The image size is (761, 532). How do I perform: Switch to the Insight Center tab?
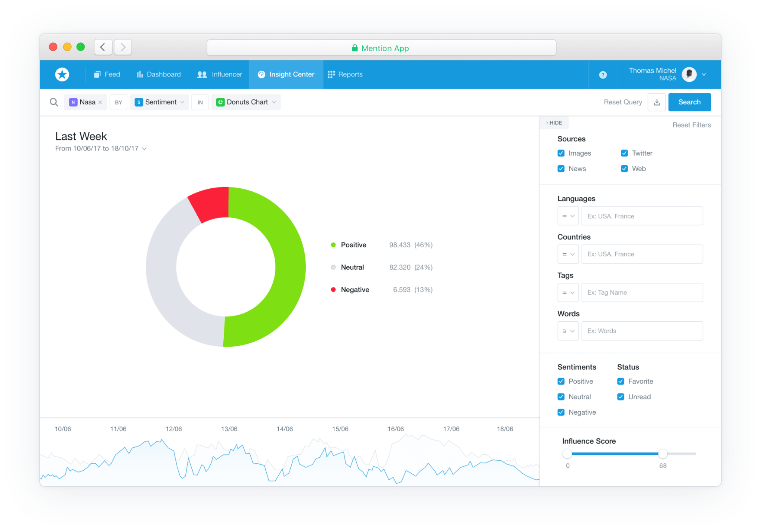[x=286, y=74]
